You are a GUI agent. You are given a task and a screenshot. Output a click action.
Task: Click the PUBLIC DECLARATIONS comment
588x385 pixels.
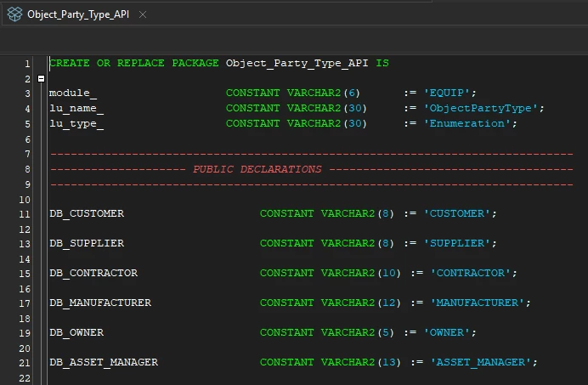[257, 169]
